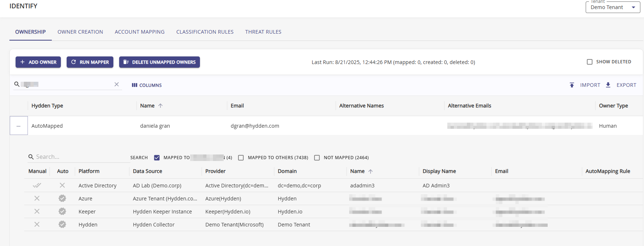
Task: Click auto-mapped badge icon in Azure row
Action: pos(62,198)
